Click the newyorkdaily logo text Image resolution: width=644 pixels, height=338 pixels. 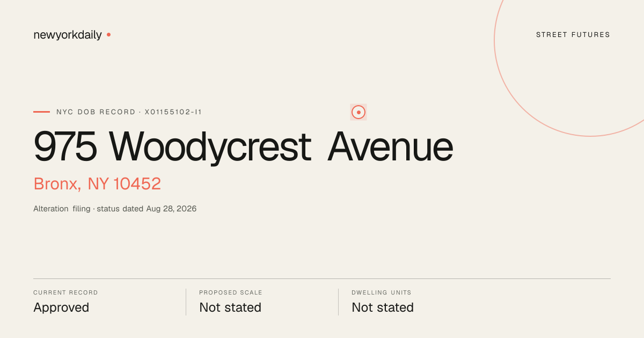pyautogui.click(x=68, y=35)
